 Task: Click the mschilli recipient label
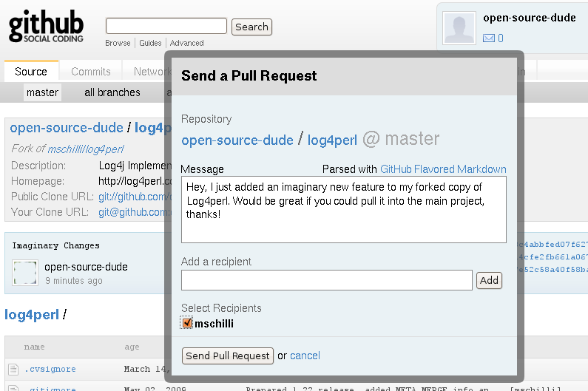pos(214,324)
